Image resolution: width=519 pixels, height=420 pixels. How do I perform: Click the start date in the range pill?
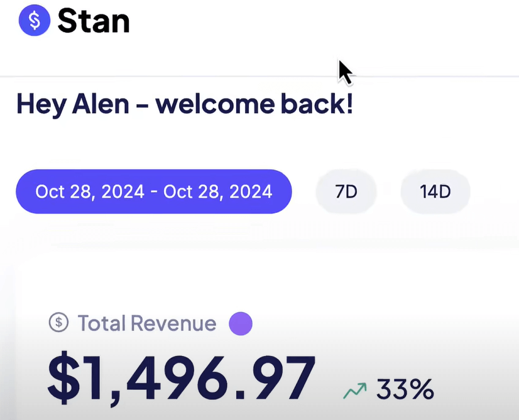click(90, 192)
